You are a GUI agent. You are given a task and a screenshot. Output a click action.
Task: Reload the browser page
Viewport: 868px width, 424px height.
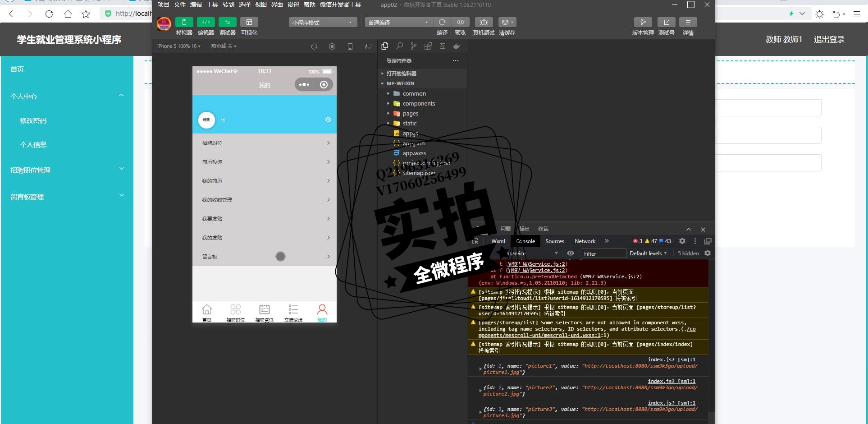[49, 14]
